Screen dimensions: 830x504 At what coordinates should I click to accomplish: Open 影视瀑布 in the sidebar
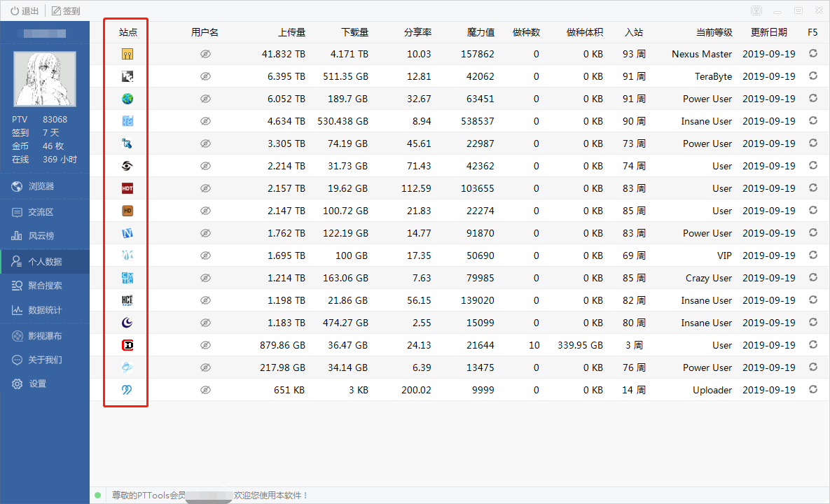click(x=44, y=336)
